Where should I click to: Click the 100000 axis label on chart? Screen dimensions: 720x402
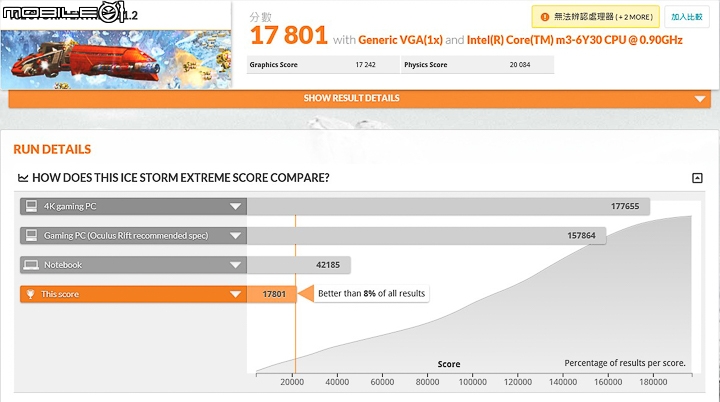(x=472, y=382)
